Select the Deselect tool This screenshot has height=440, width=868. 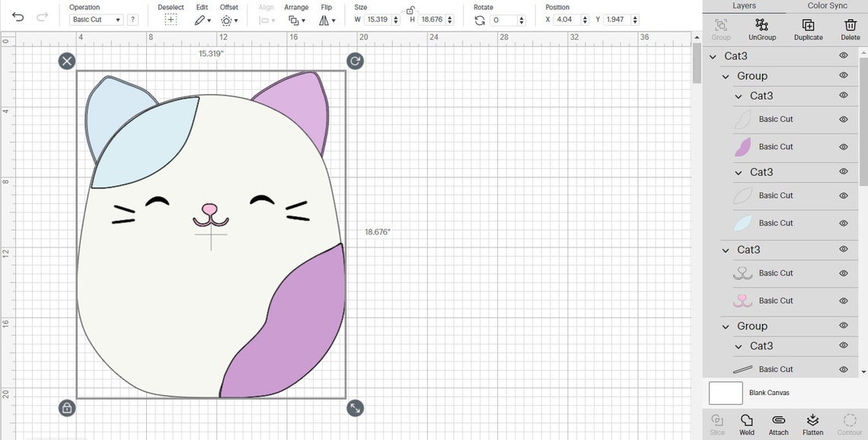tap(171, 19)
